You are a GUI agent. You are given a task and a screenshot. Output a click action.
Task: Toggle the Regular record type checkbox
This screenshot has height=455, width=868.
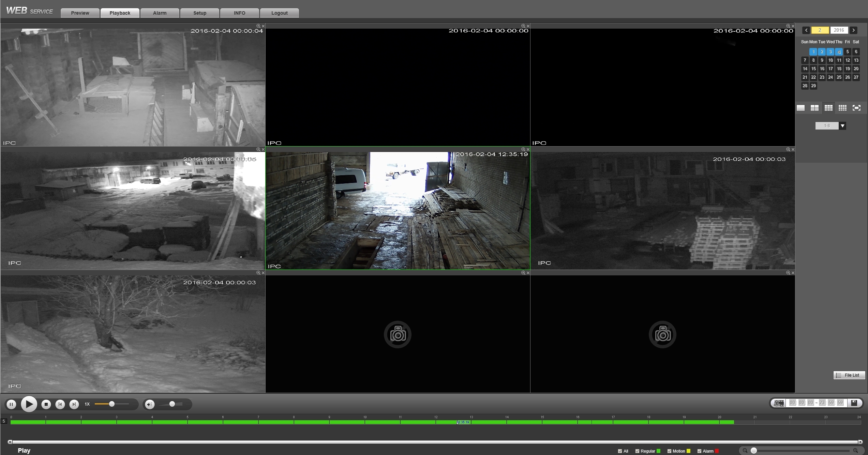coord(637,451)
